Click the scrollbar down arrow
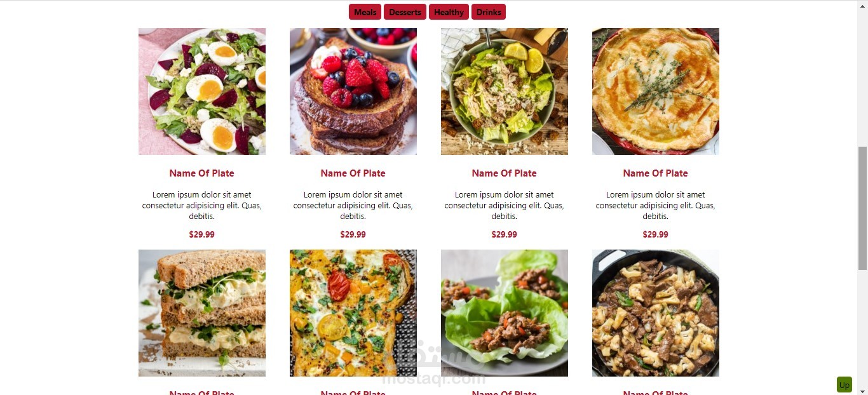Image resolution: width=868 pixels, height=395 pixels. click(862, 390)
